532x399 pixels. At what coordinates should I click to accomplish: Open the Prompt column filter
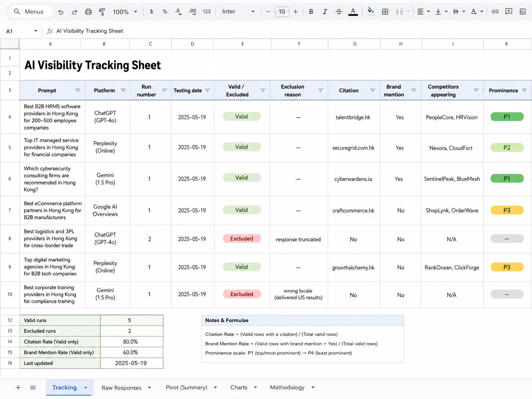point(78,90)
